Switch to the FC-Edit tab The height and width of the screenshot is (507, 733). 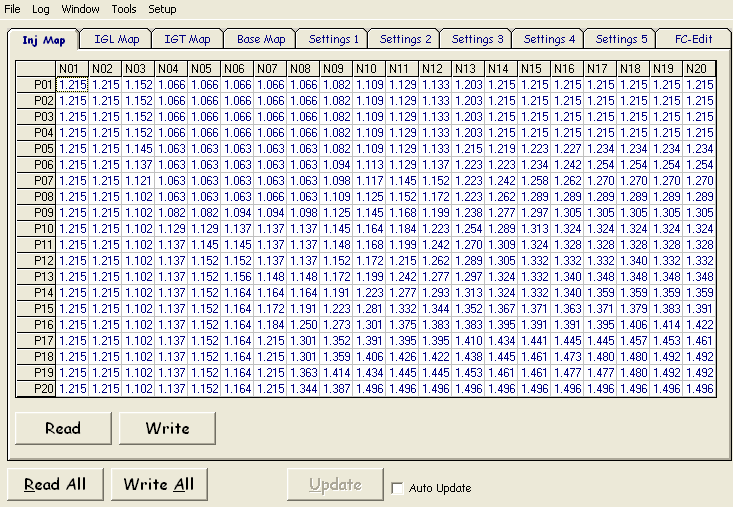694,39
